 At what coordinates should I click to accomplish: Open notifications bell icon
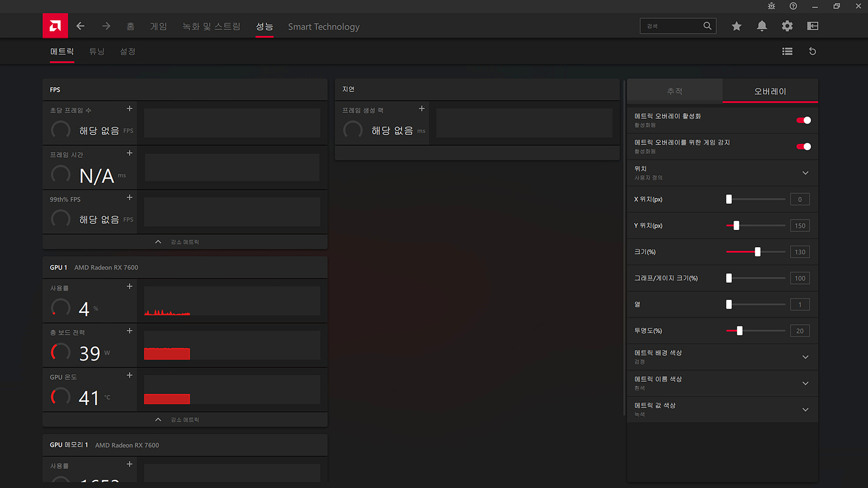762,26
